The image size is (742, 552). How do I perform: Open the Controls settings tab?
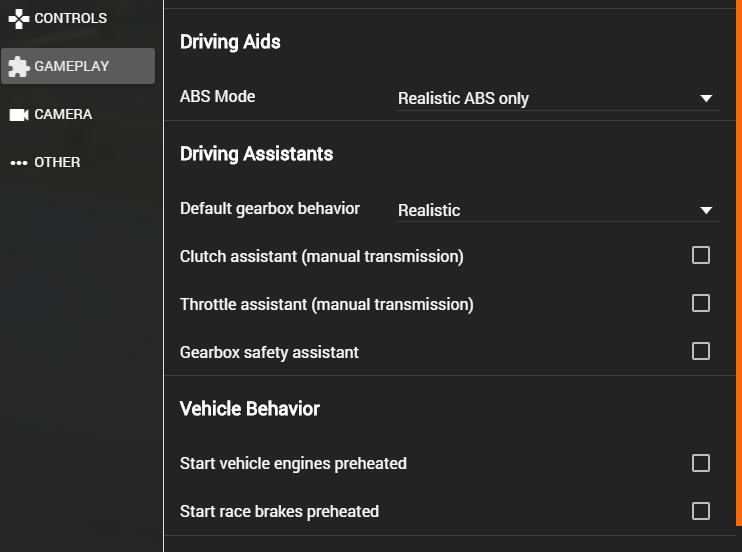pos(70,18)
